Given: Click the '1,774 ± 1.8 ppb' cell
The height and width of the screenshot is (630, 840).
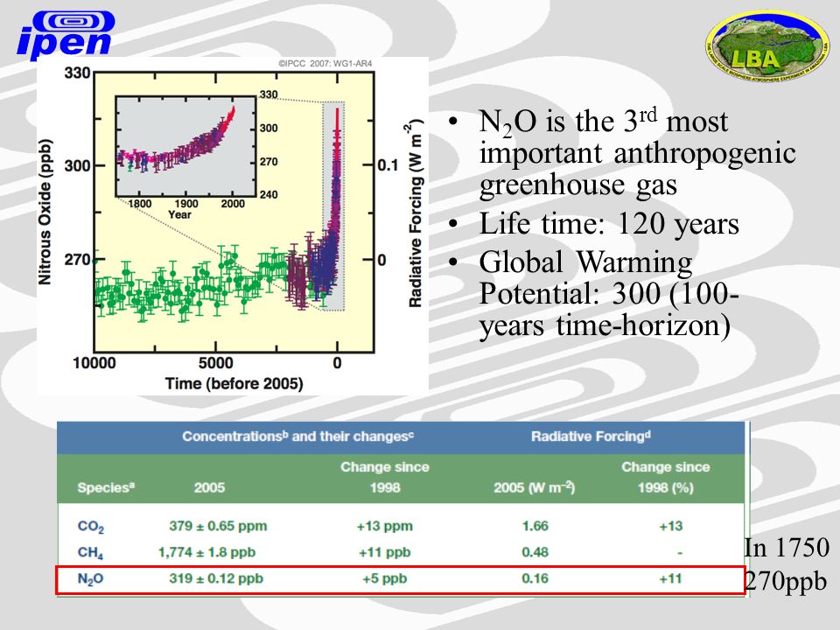Looking at the screenshot, I should point(206,552).
